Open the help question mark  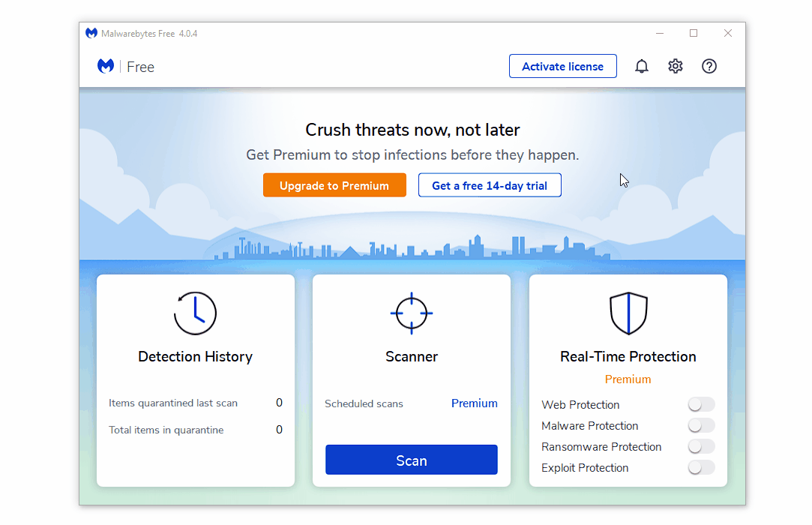(x=709, y=66)
